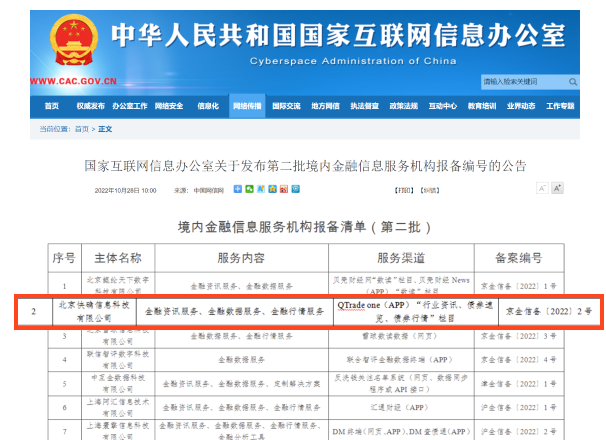Image resolution: width=606 pixels, height=440 pixels.
Task: Select the highlighted 网络传播 navigation tab
Action: 247,106
